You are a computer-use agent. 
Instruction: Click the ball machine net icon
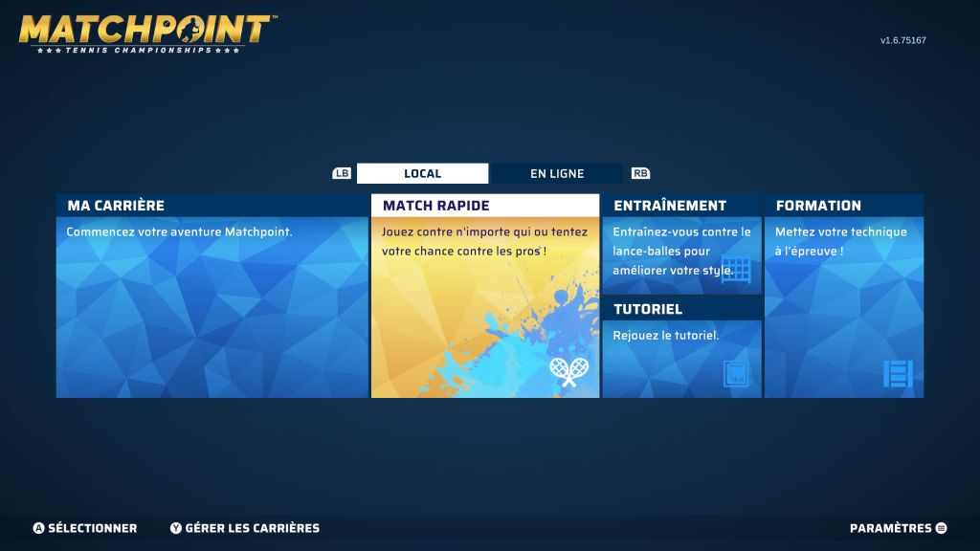point(736,269)
